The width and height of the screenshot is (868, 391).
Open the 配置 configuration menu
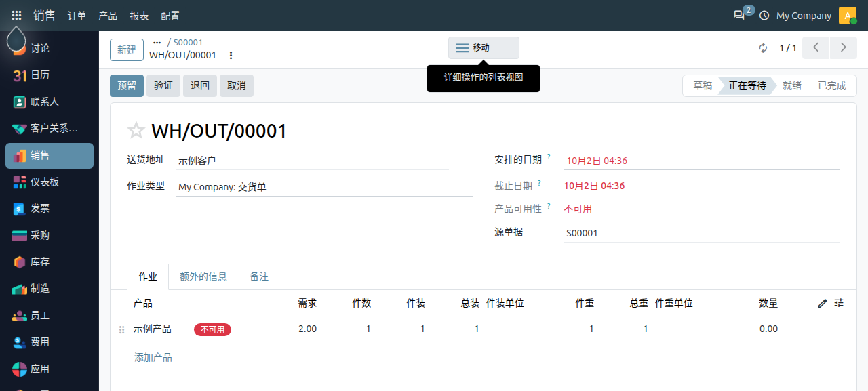click(x=170, y=16)
